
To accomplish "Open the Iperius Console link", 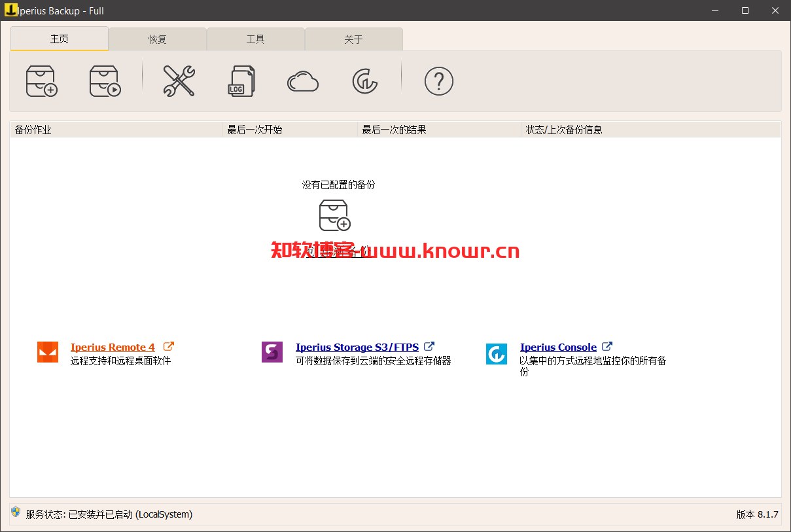I will [x=558, y=347].
